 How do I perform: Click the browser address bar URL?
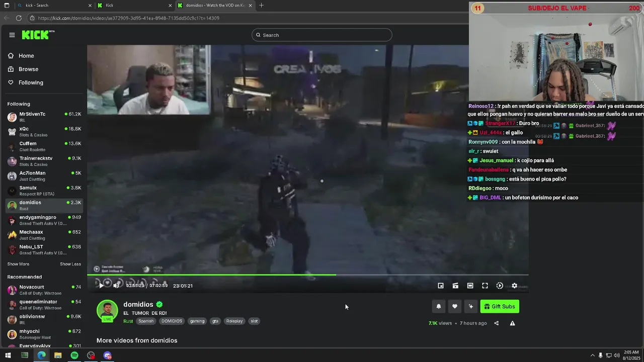[128, 18]
